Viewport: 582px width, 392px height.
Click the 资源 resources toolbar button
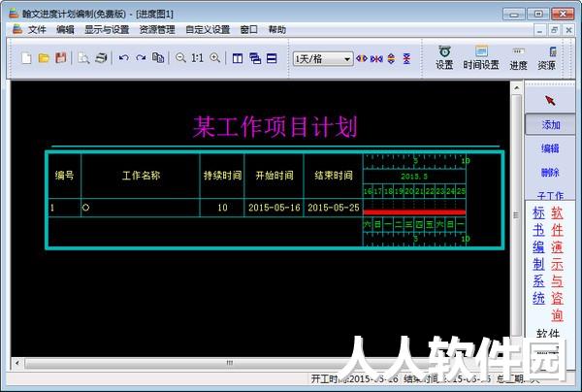click(547, 58)
